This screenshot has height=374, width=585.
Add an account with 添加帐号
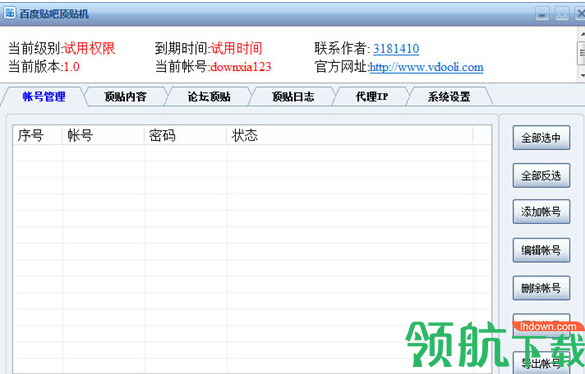(x=541, y=212)
